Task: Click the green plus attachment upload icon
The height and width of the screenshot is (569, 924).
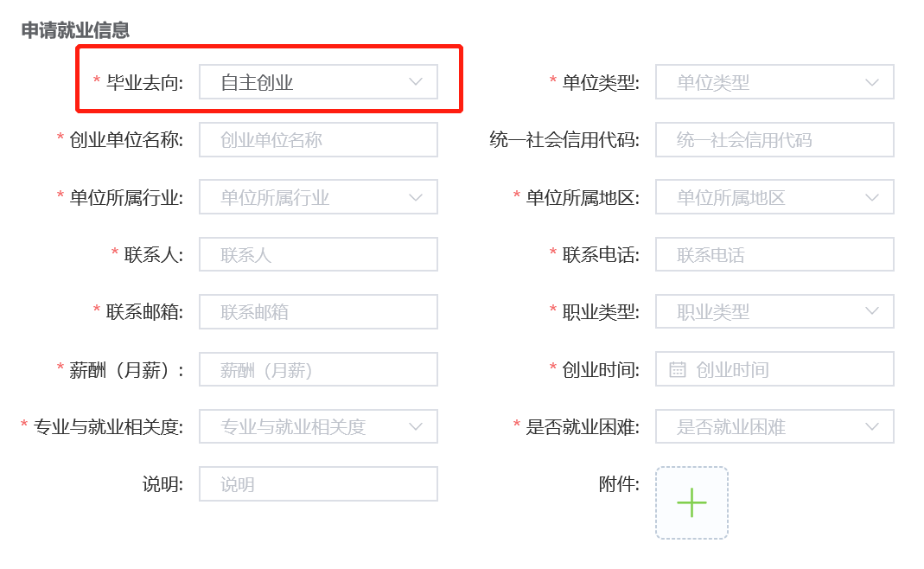Action: pyautogui.click(x=691, y=502)
